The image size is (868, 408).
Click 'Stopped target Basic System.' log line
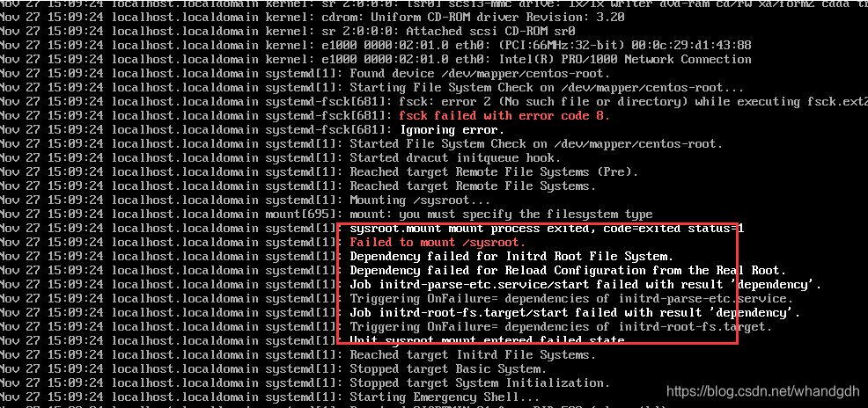pos(448,368)
